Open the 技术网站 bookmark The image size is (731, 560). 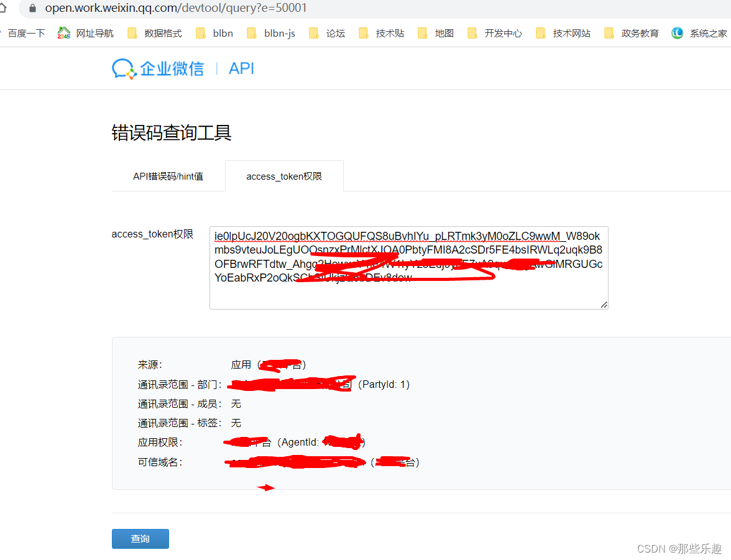point(571,33)
